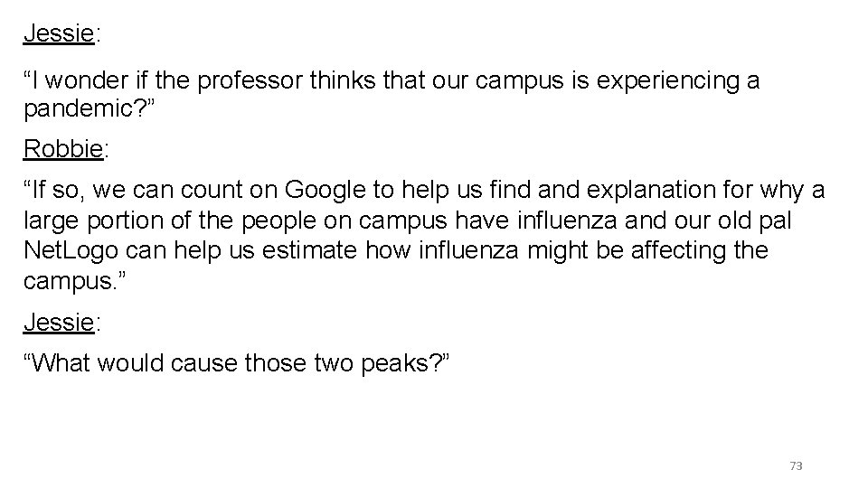
Task: Click the line starting with What would cause
Action: pos(242,362)
